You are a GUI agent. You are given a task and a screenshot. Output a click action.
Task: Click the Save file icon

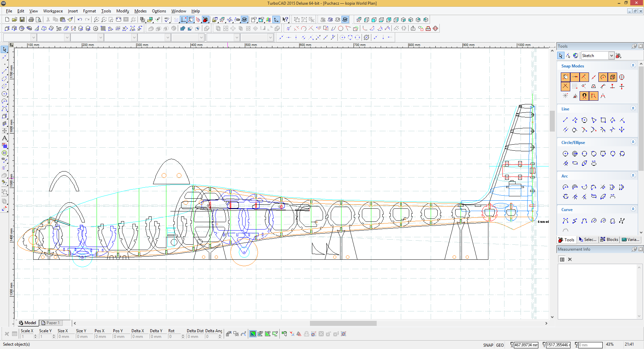(x=22, y=20)
